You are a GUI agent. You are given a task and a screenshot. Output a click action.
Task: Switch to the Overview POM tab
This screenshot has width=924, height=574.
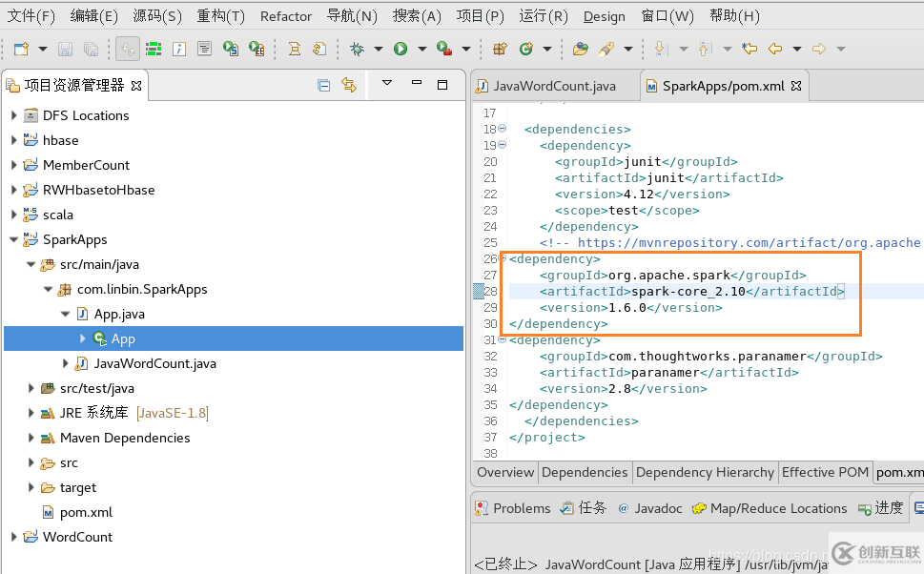(x=505, y=472)
